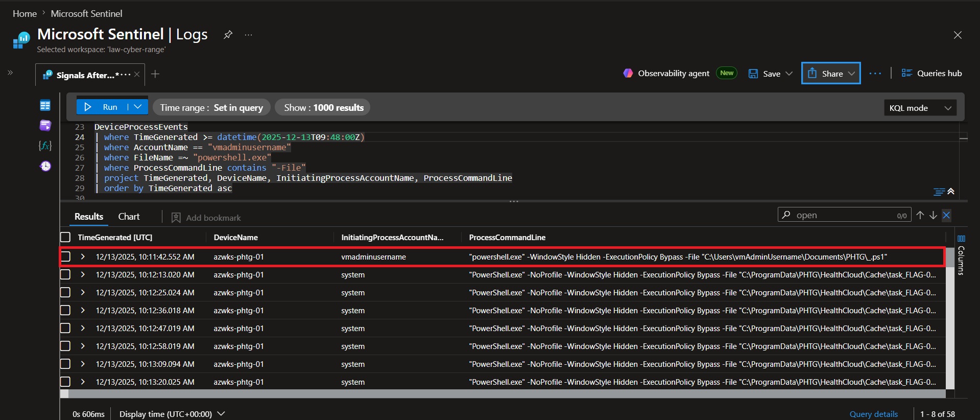
Task: Open the functions (fx) sidebar icon
Action: 45,146
